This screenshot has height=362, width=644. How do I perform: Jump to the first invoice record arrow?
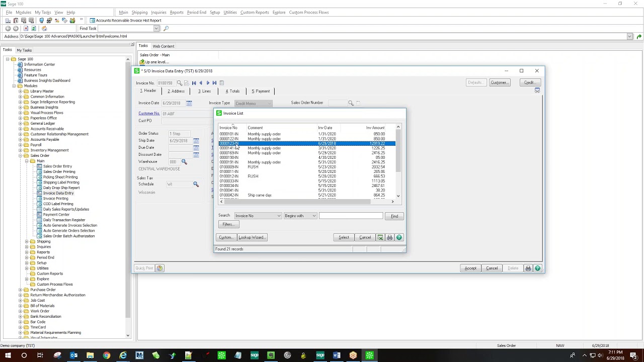point(194,83)
